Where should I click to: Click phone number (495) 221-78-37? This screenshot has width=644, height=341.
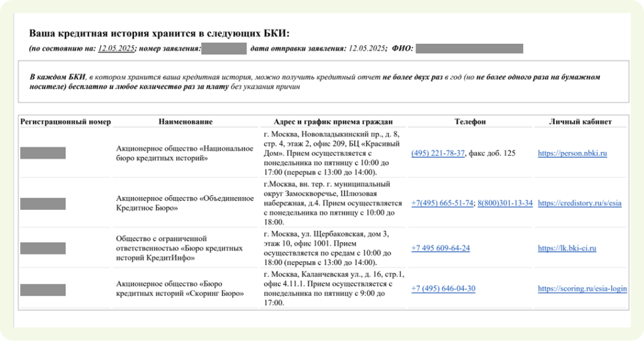[438, 153]
